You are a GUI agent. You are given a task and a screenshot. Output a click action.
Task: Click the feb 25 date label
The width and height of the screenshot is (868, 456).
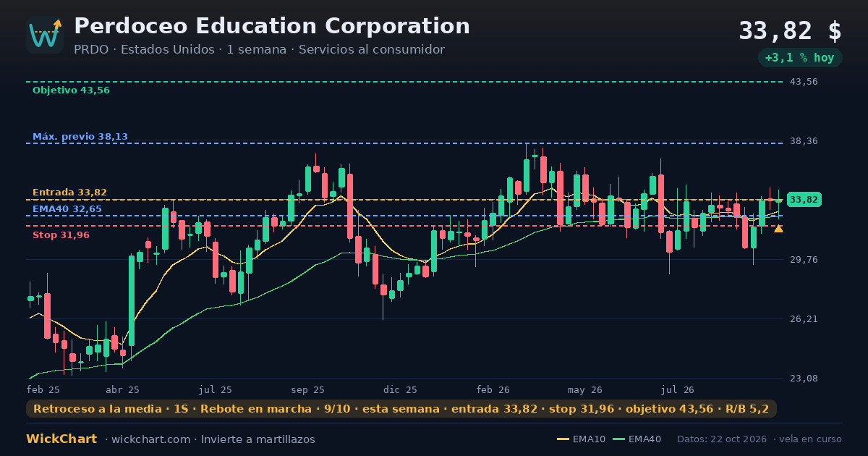click(43, 389)
